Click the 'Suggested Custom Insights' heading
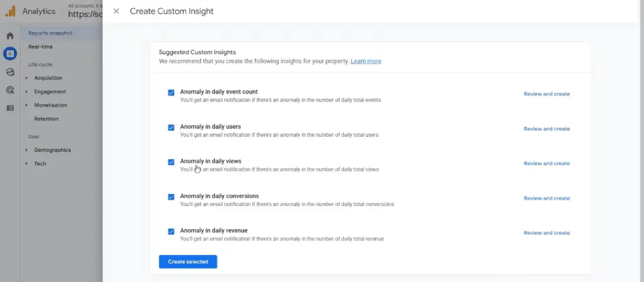Image resolution: width=644 pixels, height=282 pixels. point(197,52)
